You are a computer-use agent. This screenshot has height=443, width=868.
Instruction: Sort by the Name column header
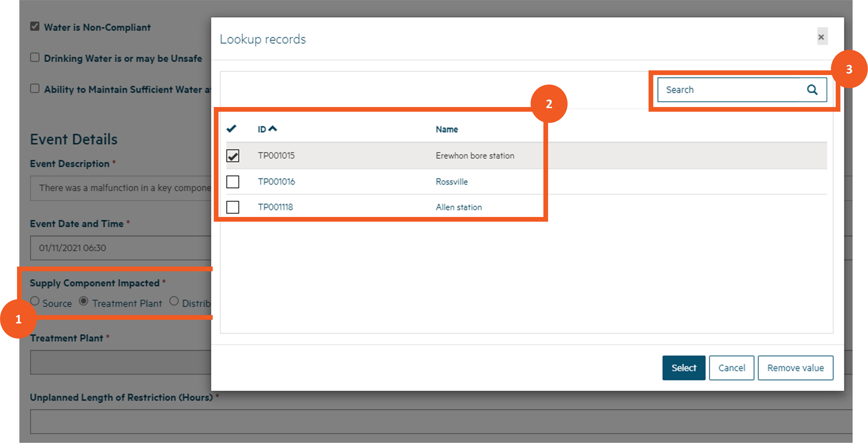pos(446,129)
